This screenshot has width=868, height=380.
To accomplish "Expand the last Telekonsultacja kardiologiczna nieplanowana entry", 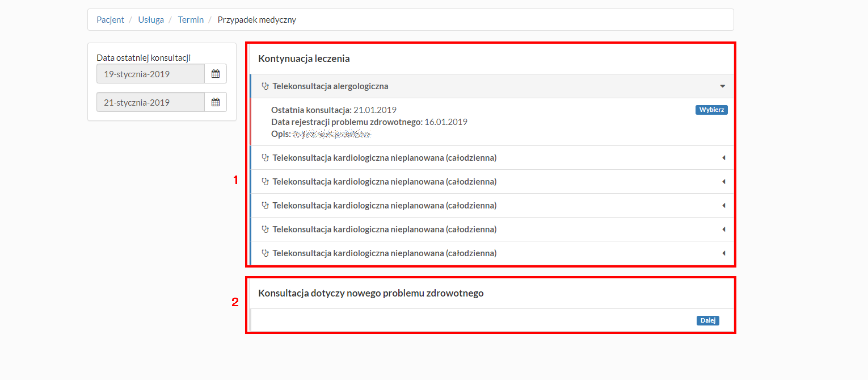I will click(722, 253).
